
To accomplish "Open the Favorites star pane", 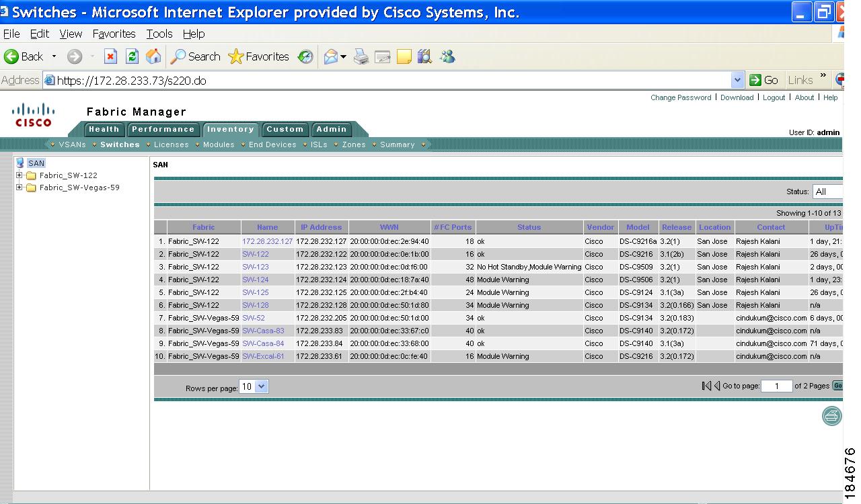I will click(258, 57).
